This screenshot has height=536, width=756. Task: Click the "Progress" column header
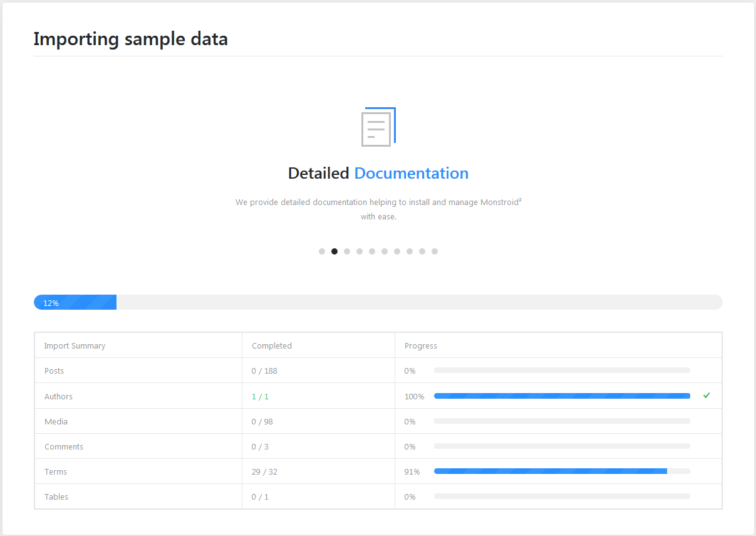coord(421,346)
